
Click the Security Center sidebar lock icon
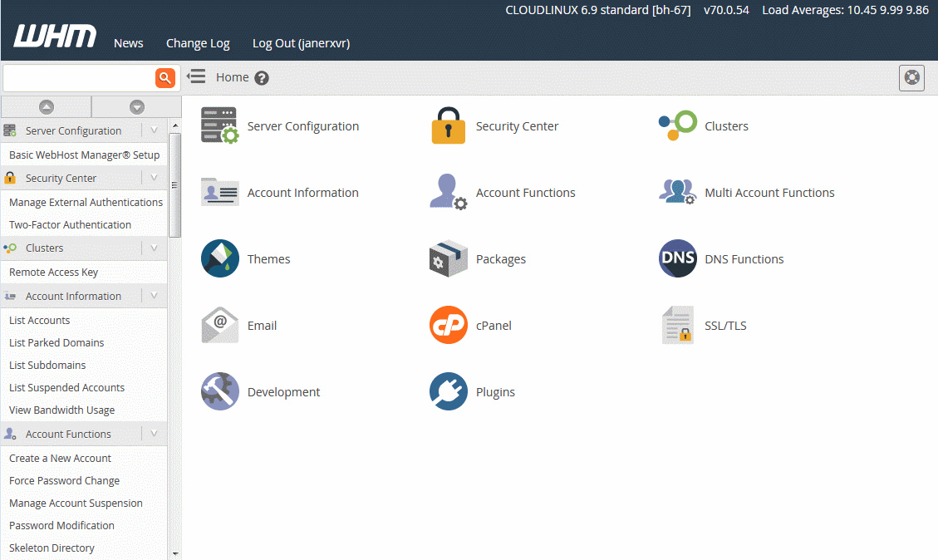click(x=10, y=178)
